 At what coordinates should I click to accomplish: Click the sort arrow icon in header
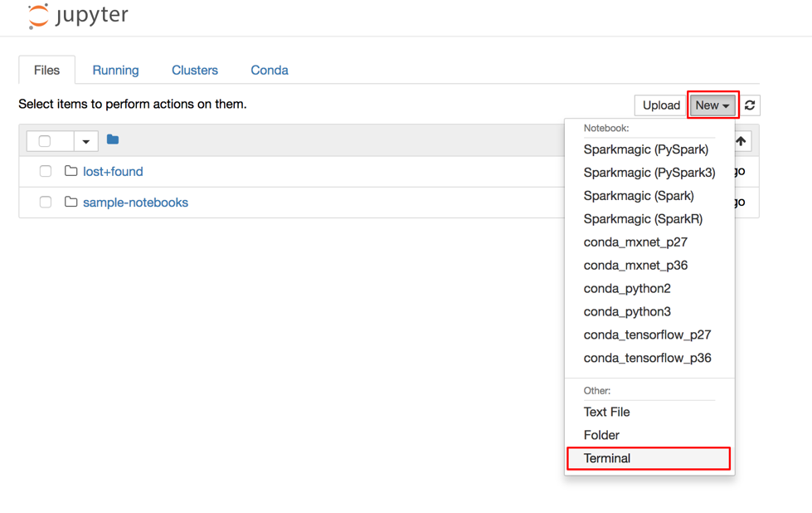click(x=741, y=141)
